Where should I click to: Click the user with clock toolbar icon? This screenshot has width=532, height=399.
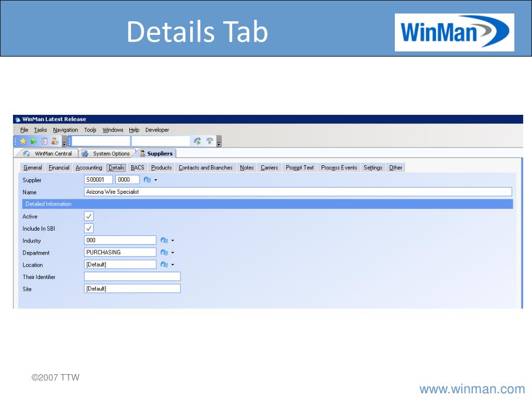[x=55, y=141]
